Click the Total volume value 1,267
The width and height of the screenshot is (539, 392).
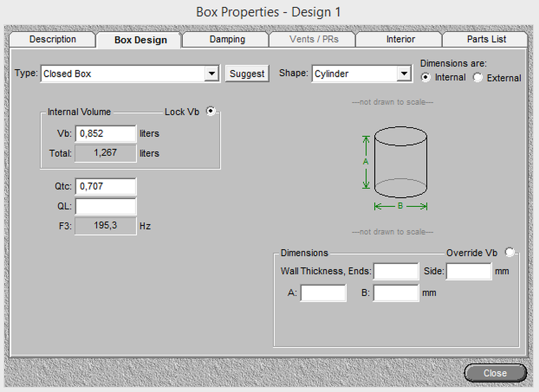(x=106, y=153)
